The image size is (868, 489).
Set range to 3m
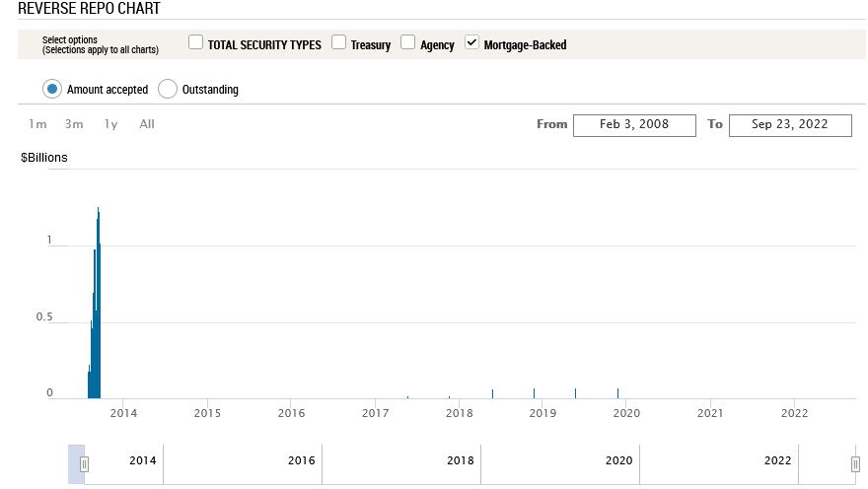[74, 124]
